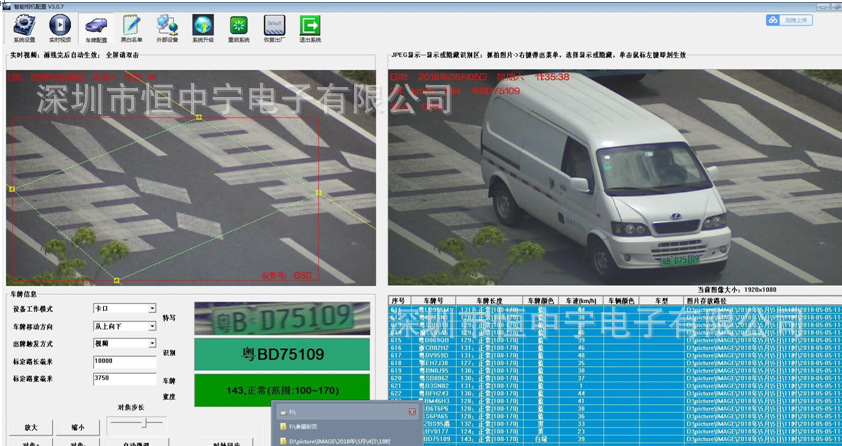Click 车速(km/h) column header
Viewport: 842px width, 446px height.
580,301
